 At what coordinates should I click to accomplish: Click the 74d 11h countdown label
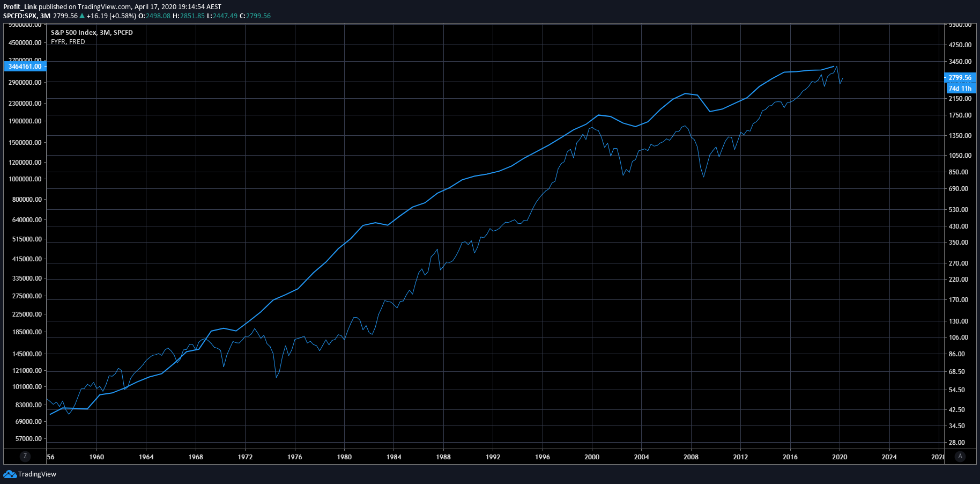(960, 89)
